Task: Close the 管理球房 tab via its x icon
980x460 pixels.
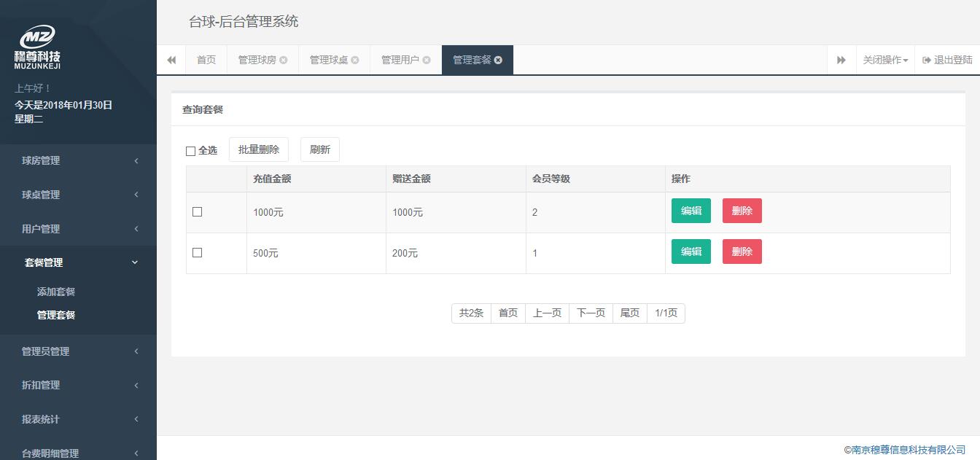Action: pos(284,61)
